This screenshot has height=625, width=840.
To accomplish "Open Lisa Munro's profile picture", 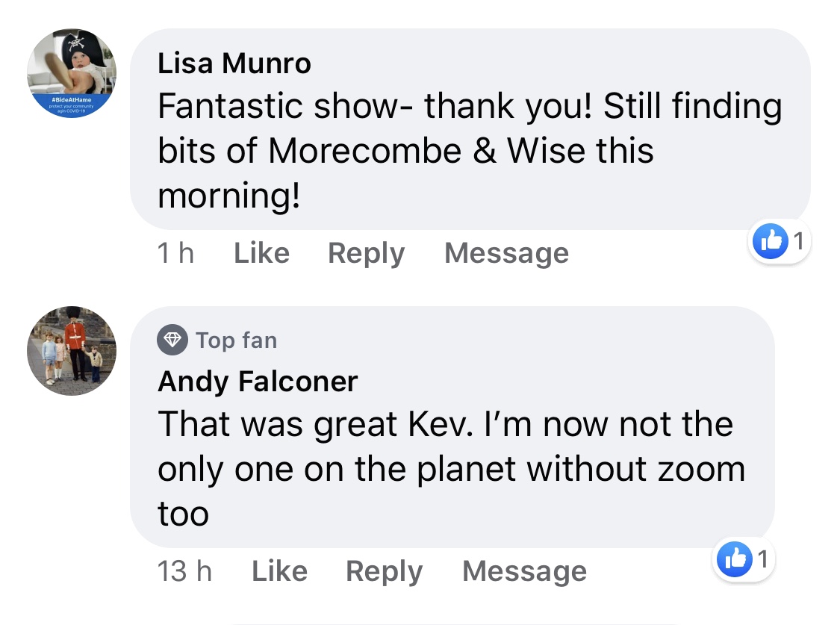I will pyautogui.click(x=72, y=73).
